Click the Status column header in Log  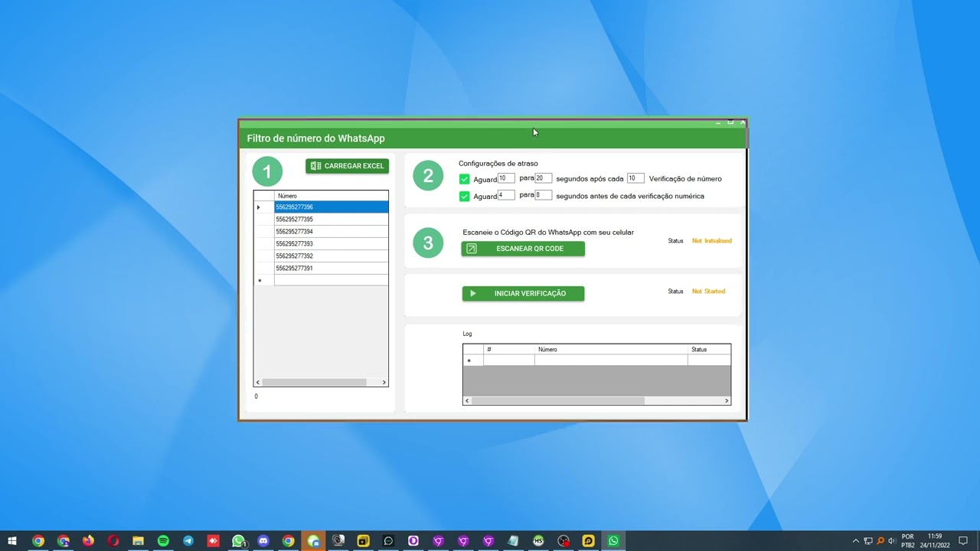(709, 350)
